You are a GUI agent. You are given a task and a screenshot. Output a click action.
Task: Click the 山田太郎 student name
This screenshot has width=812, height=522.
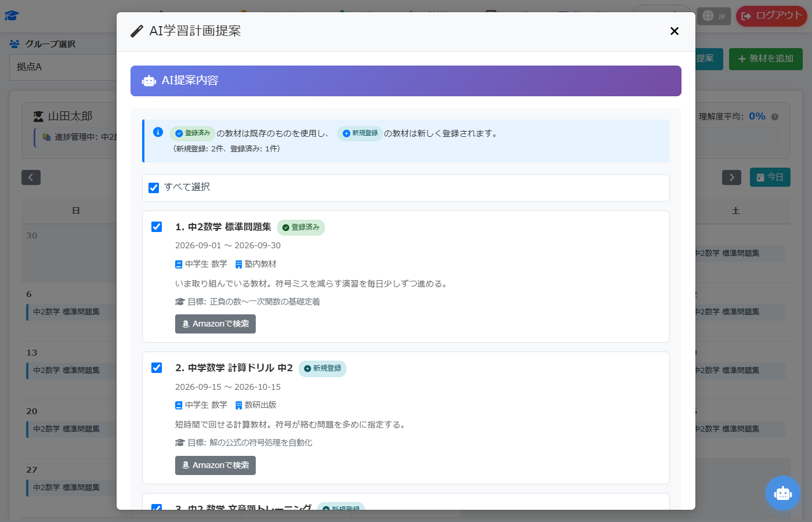[x=70, y=117]
